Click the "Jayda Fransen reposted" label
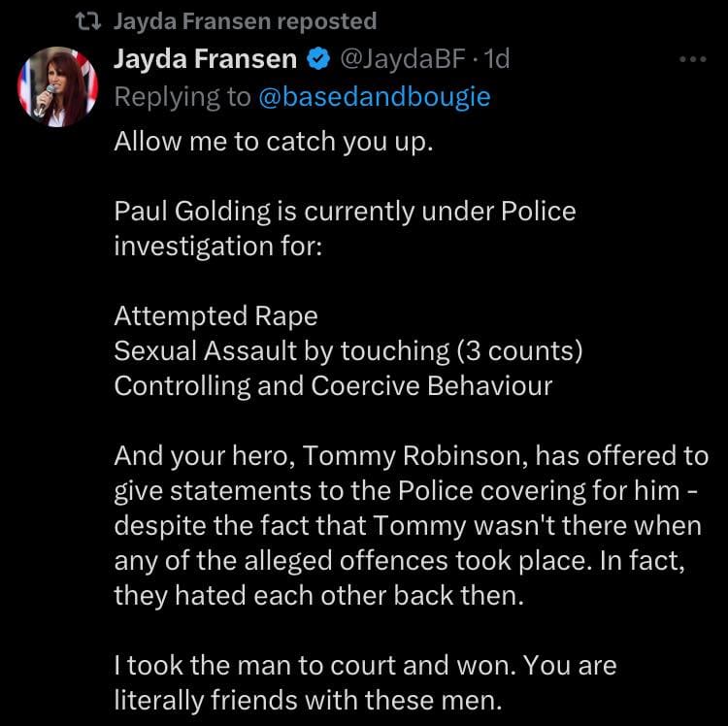Screen dimensions: 728x726 point(245,20)
